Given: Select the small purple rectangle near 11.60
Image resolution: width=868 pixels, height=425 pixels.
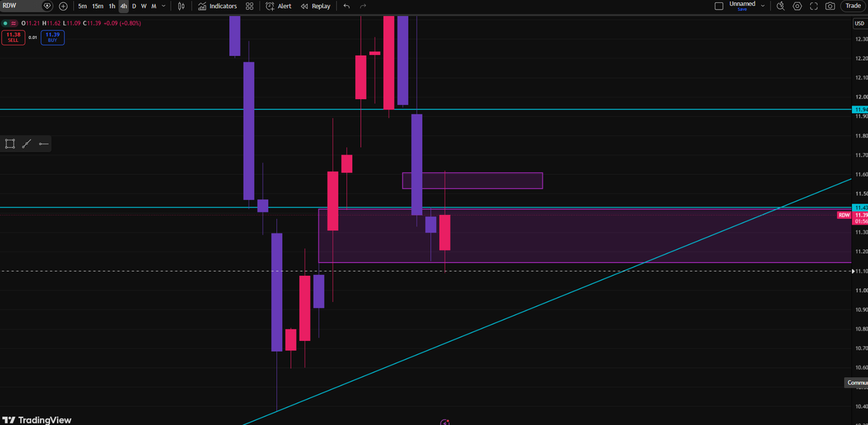Looking at the screenshot, I should (472, 180).
